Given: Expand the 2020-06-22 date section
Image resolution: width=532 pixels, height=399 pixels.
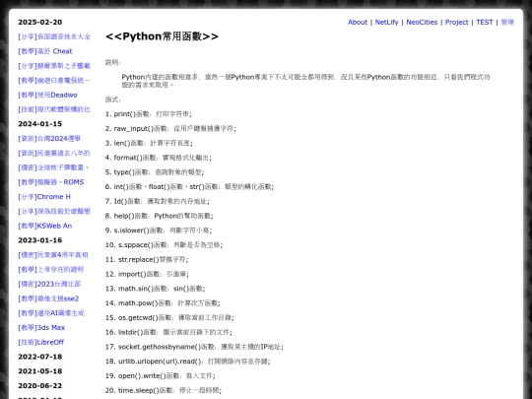Looking at the screenshot, I should [x=40, y=386].
